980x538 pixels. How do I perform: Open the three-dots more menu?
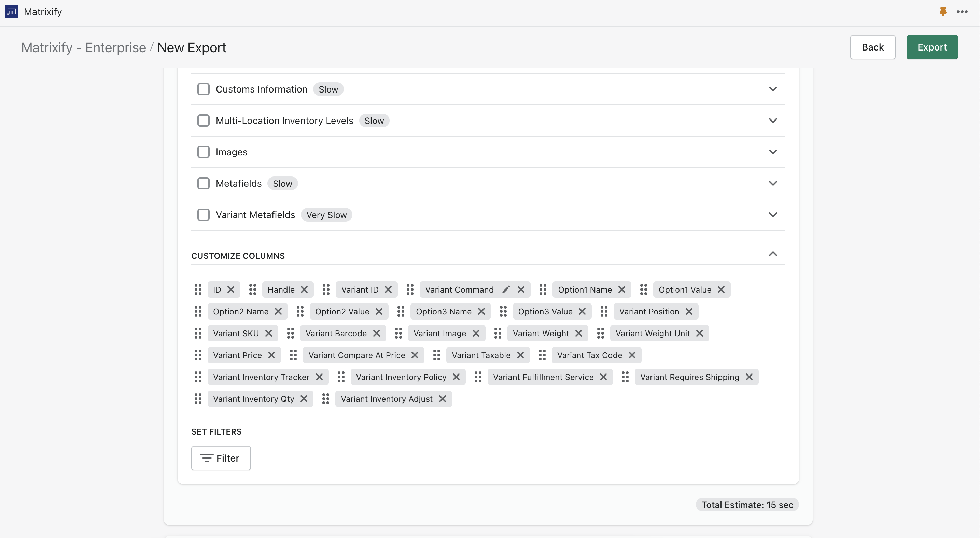click(x=962, y=11)
